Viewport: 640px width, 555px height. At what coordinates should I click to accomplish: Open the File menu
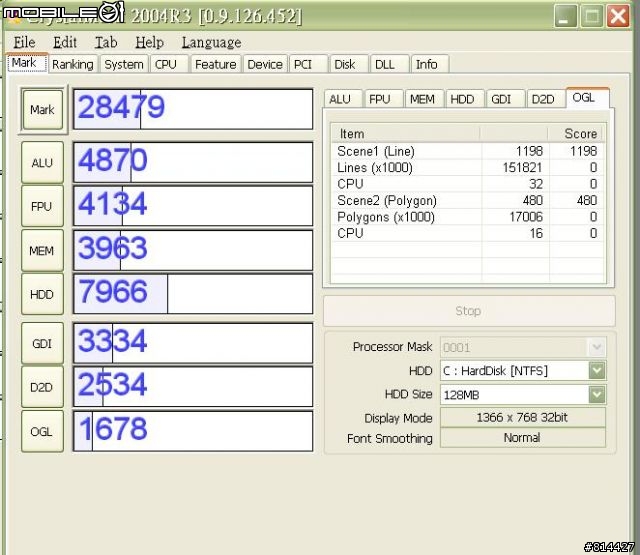coord(24,42)
